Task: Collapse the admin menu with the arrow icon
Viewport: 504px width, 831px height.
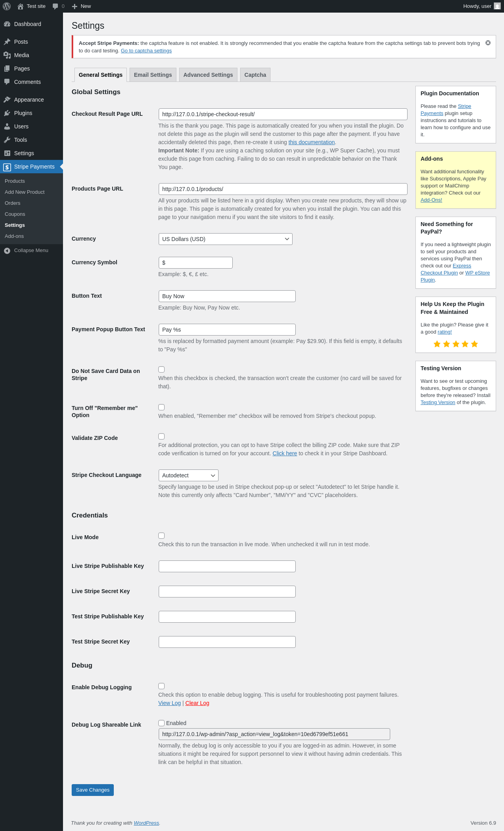Action: click(x=7, y=250)
